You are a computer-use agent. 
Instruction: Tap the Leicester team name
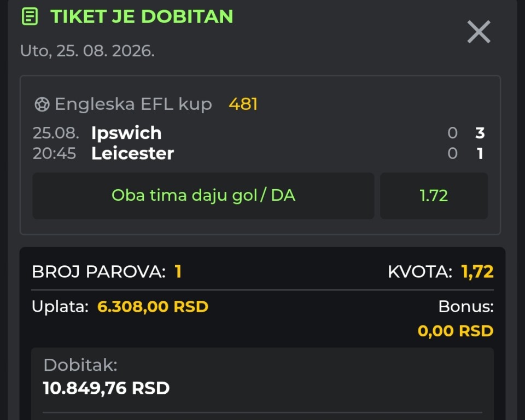click(x=132, y=153)
